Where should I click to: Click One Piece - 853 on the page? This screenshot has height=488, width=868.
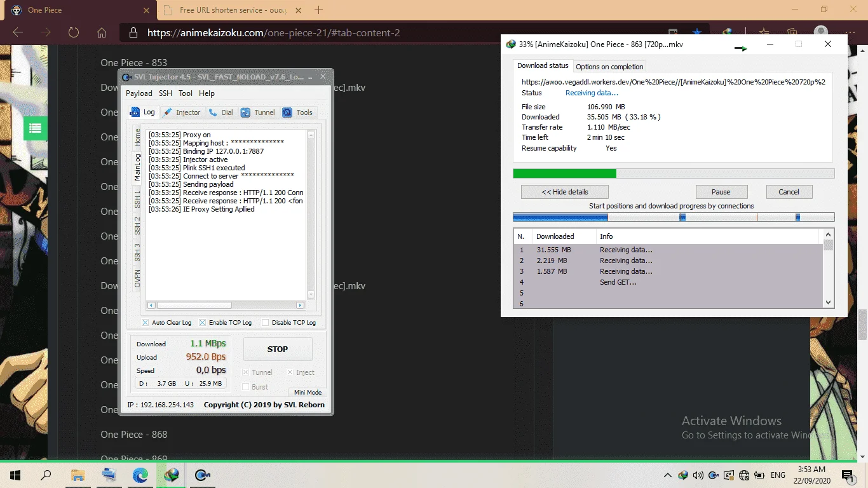133,62
